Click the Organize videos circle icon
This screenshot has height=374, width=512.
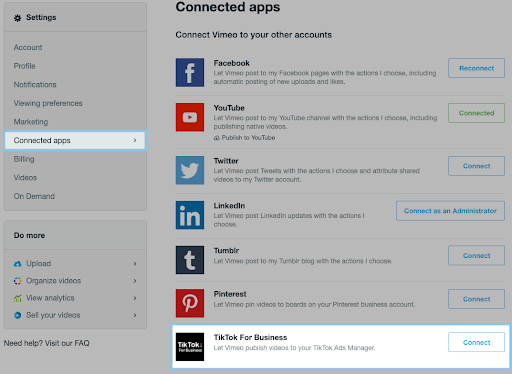tap(18, 281)
